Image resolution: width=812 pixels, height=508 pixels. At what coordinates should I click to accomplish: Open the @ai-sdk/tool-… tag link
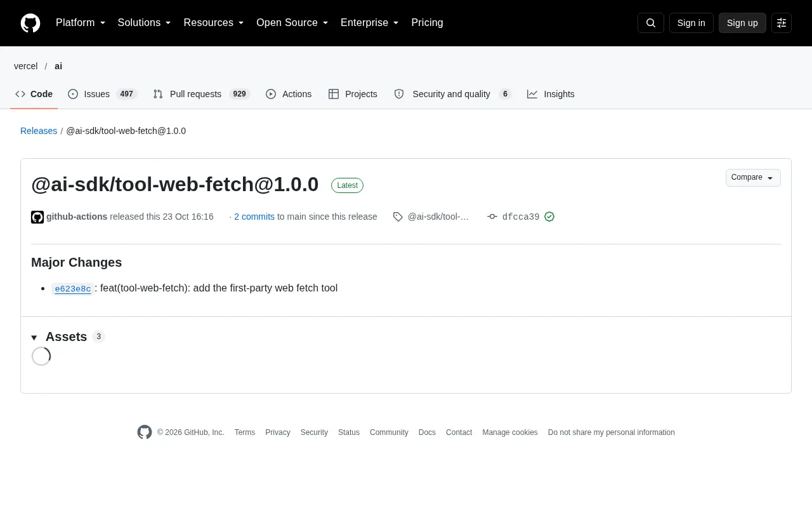[438, 217]
